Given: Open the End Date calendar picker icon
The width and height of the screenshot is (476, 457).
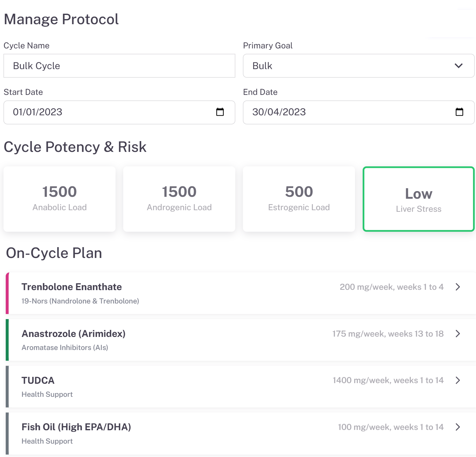Looking at the screenshot, I should coord(459,112).
